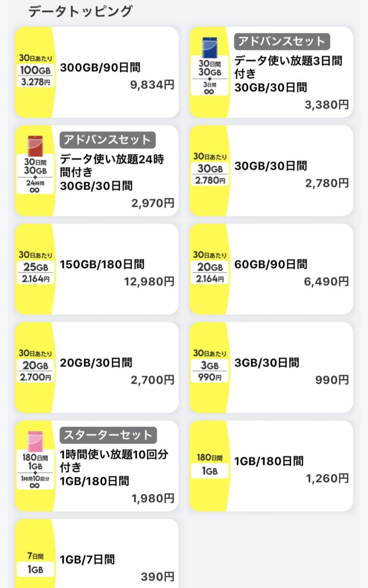Choose the 20GB/30日間 plan for 2,700円
Screen dimensions: 368x588
click(96, 367)
